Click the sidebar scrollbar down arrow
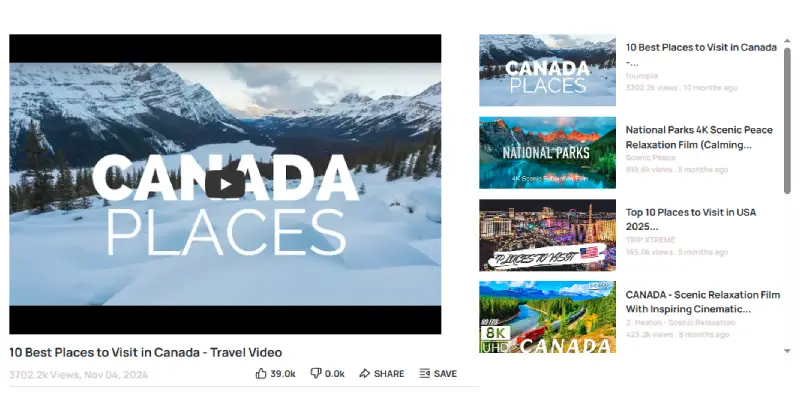Screen dimensions: 800x400 (x=787, y=351)
